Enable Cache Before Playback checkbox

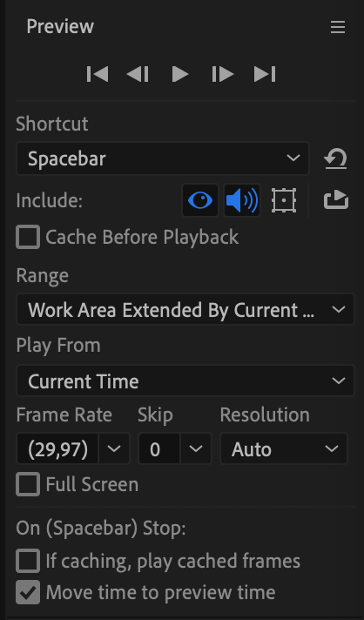[28, 237]
